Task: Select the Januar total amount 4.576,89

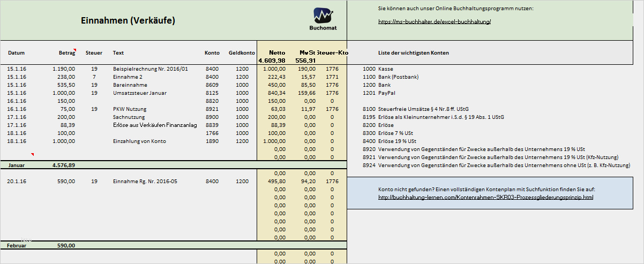Action: [x=63, y=165]
